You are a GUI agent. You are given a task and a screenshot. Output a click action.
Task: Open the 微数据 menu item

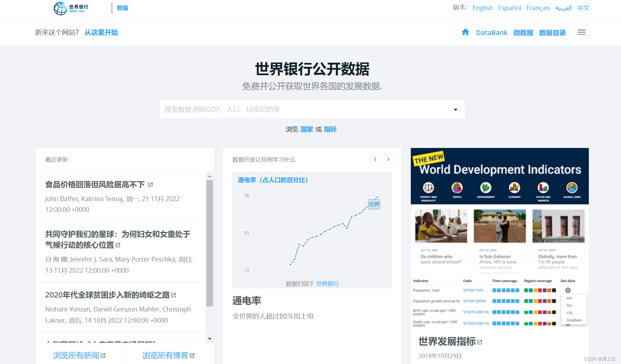(523, 32)
